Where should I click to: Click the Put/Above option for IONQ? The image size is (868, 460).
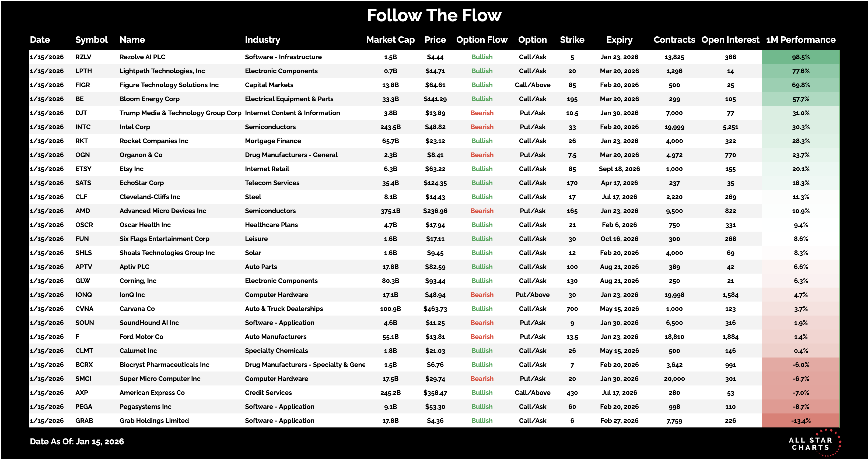pos(532,295)
